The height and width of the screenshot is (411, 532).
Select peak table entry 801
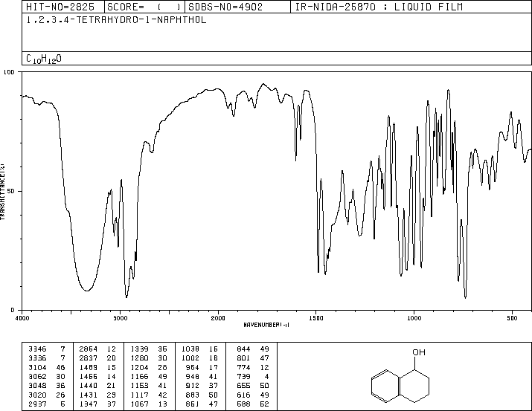(243, 357)
